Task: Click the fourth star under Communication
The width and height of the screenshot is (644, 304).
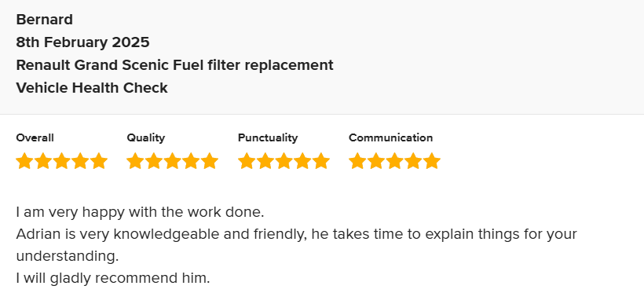Action: 413,161
